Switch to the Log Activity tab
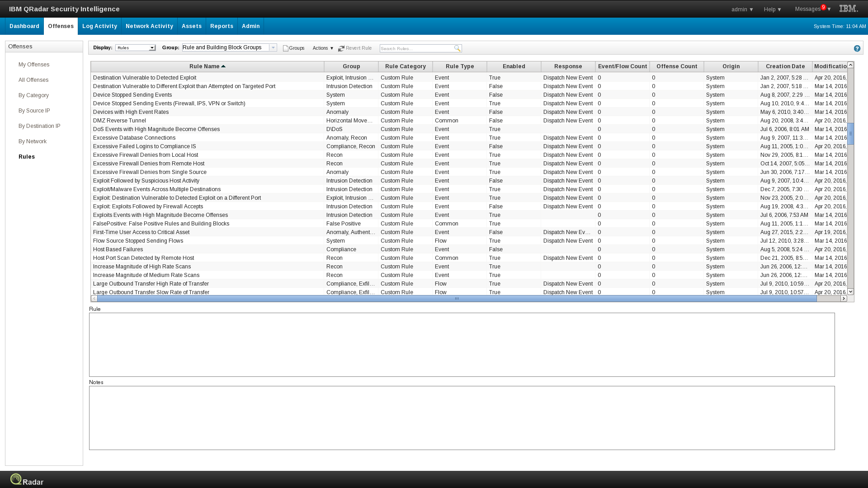The height and width of the screenshot is (488, 868). pos(99,26)
